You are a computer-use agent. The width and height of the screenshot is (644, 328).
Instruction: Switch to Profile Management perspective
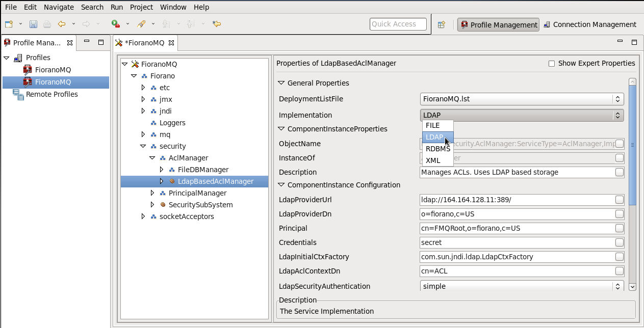(x=498, y=24)
